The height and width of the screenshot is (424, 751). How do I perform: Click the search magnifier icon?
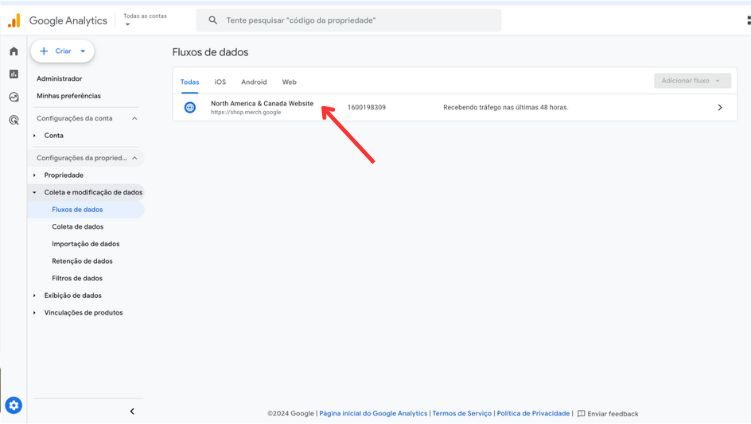click(x=213, y=20)
